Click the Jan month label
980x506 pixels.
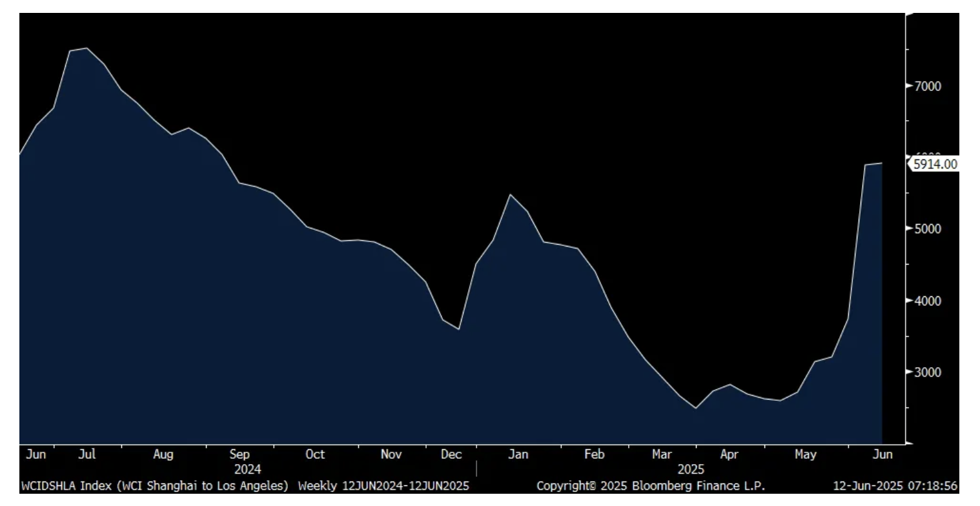coord(518,454)
